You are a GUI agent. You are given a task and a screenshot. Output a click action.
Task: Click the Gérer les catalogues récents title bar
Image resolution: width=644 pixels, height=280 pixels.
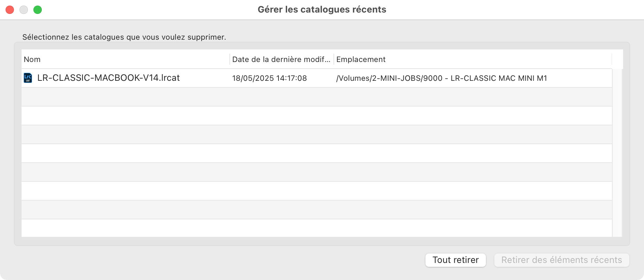pos(322,10)
